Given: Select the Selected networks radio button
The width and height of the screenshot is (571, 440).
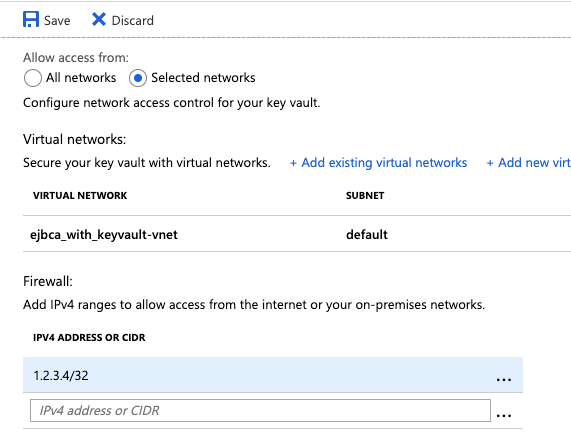Looking at the screenshot, I should [138, 78].
